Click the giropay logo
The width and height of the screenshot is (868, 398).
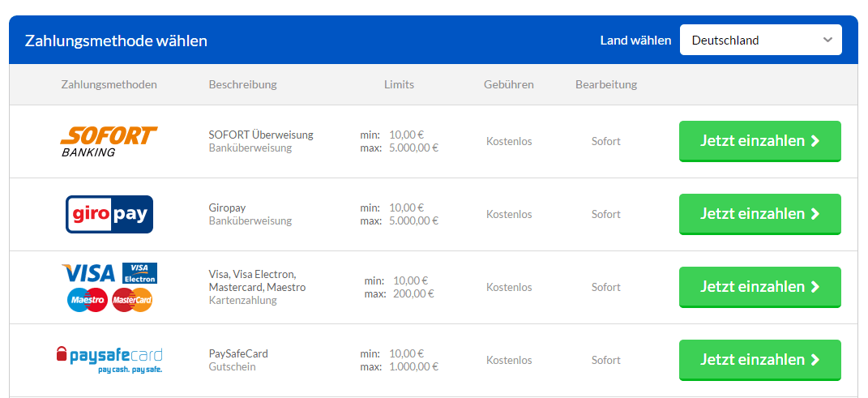tap(109, 214)
